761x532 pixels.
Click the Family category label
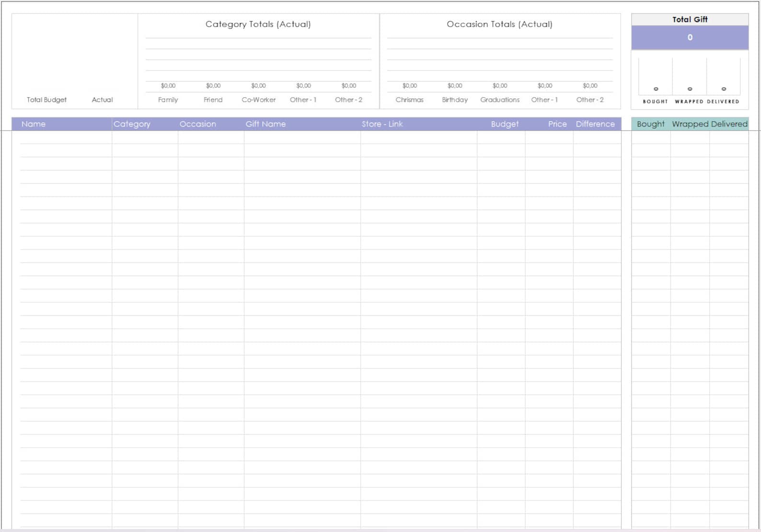[168, 100]
